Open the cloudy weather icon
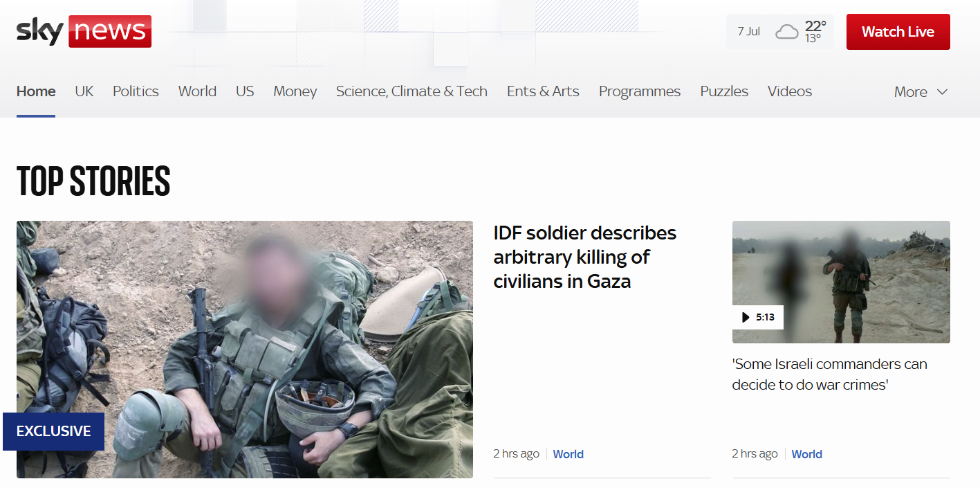 (786, 32)
